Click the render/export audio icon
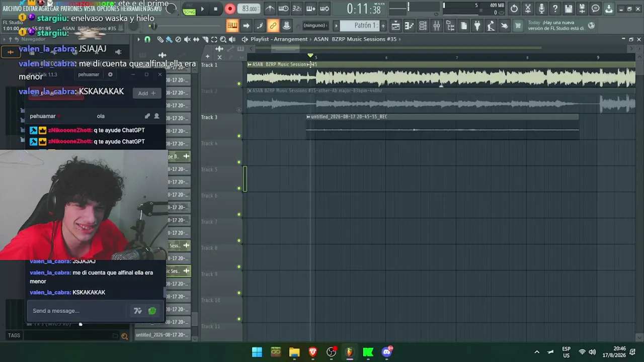 coord(582,9)
